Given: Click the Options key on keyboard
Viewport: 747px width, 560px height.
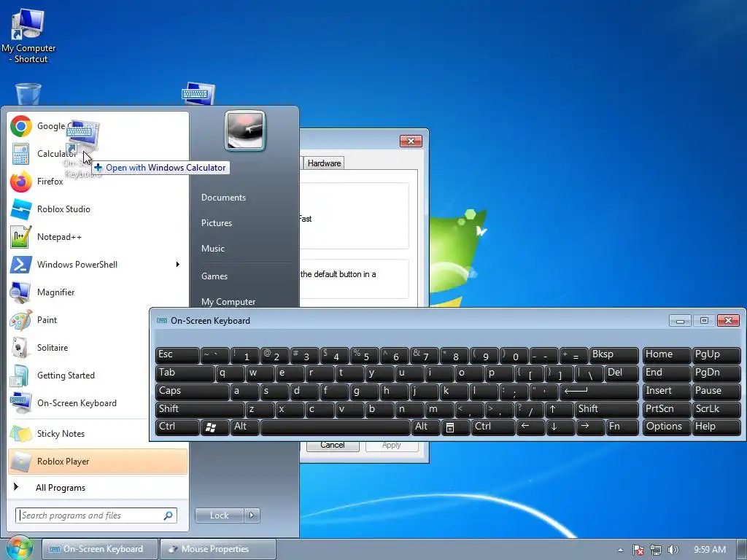Looking at the screenshot, I should [x=667, y=427].
